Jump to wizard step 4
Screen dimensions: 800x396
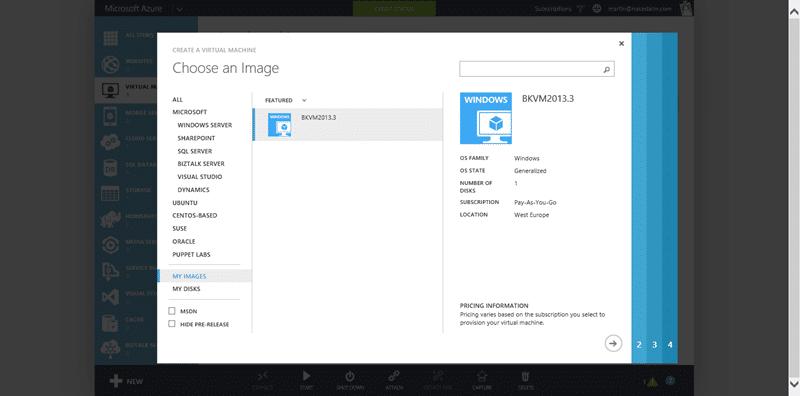pos(670,345)
